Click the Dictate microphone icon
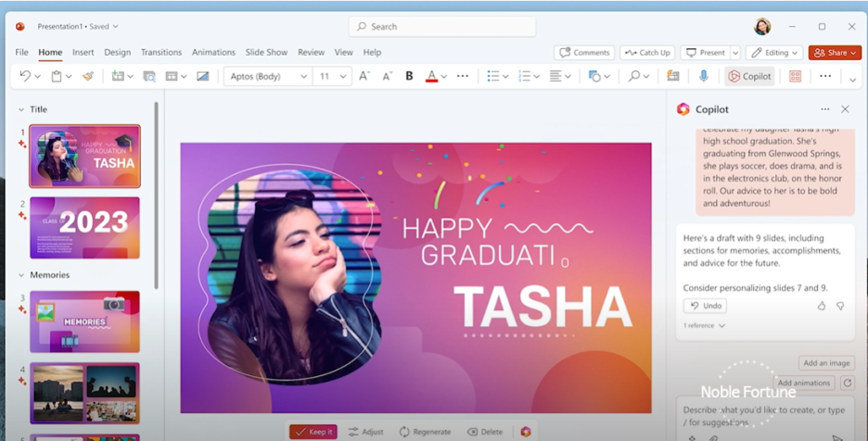The width and height of the screenshot is (868, 441). [x=704, y=76]
